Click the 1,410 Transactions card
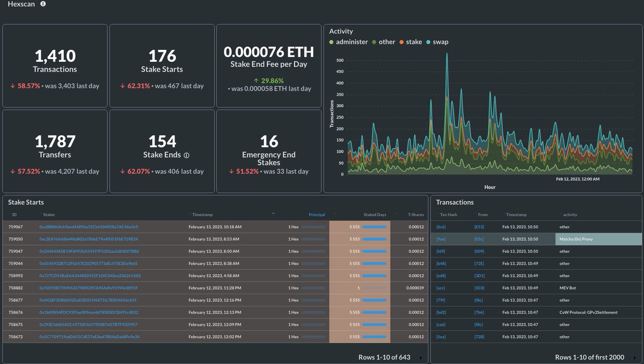Screen dimensions: 644x364 [x=55, y=65]
